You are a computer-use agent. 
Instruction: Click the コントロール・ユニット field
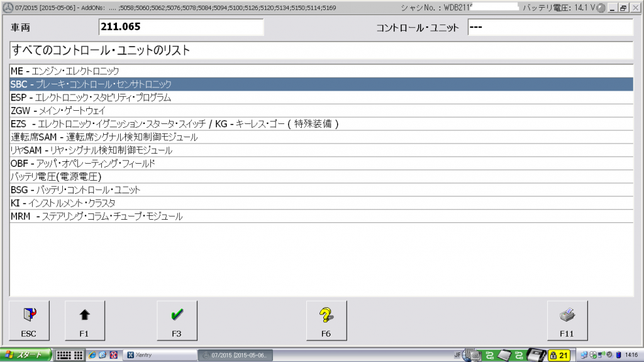click(x=550, y=27)
